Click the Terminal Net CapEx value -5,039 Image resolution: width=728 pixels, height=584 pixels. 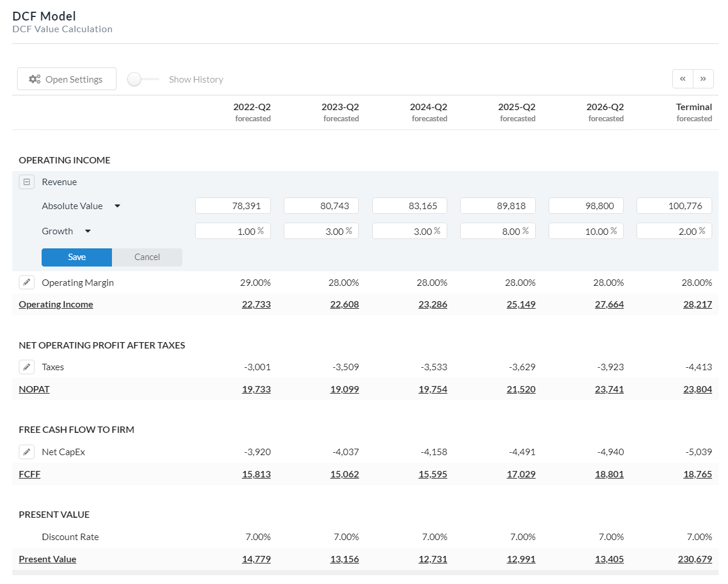coord(699,452)
